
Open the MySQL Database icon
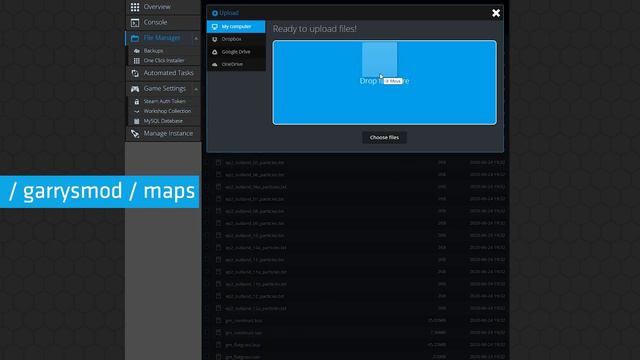(x=137, y=121)
